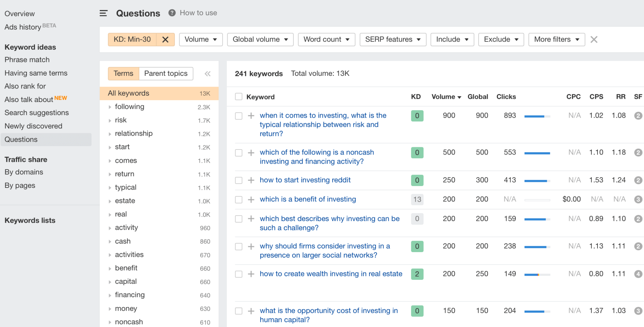The image size is (644, 327).
Task: Check the box for 'why should firms consider investing'
Action: click(x=239, y=246)
